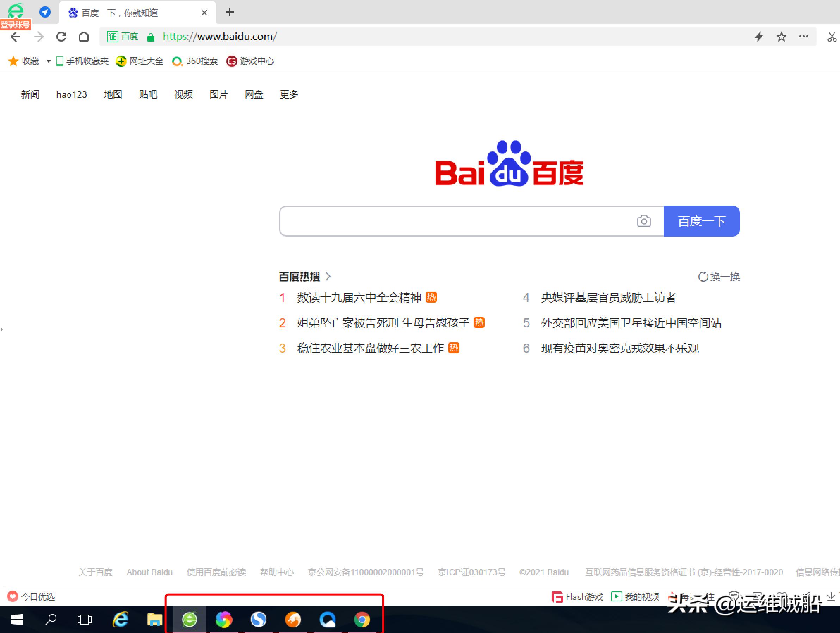Viewport: 840px width, 633px height.
Task: Switch to the 新闻 tab on Baidu
Action: (30, 94)
